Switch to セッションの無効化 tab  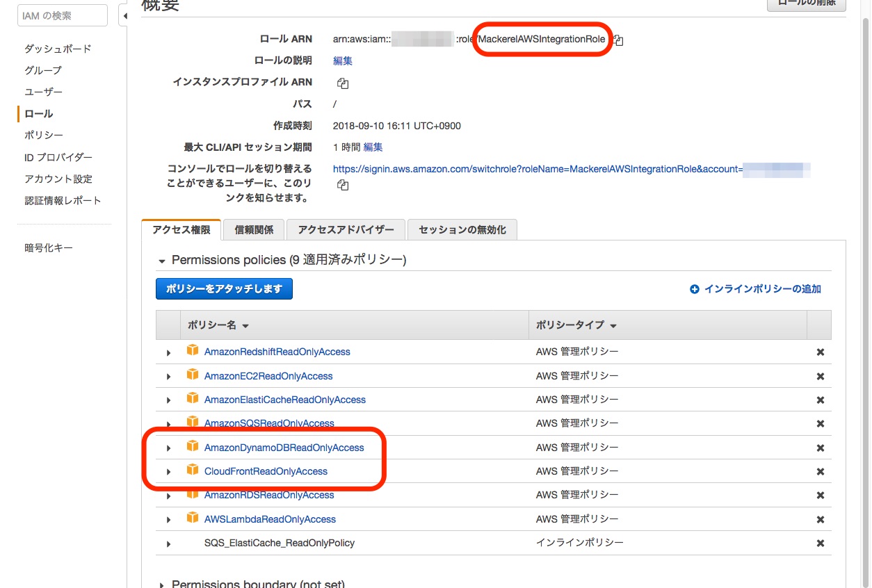(462, 230)
